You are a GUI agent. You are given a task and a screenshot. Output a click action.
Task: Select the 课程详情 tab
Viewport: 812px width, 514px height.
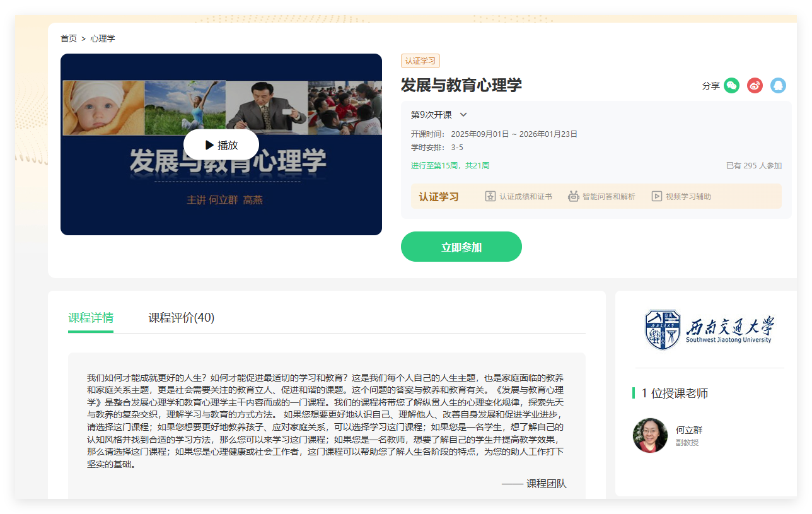pyautogui.click(x=91, y=318)
